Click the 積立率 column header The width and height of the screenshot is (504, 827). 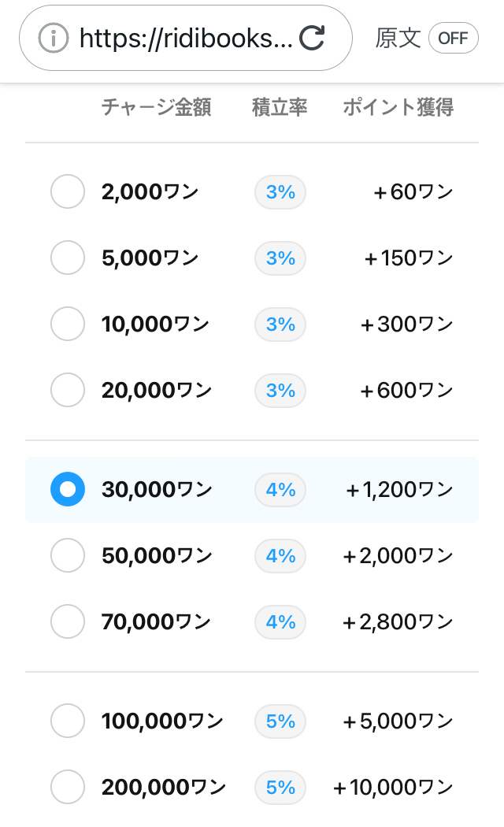[280, 107]
